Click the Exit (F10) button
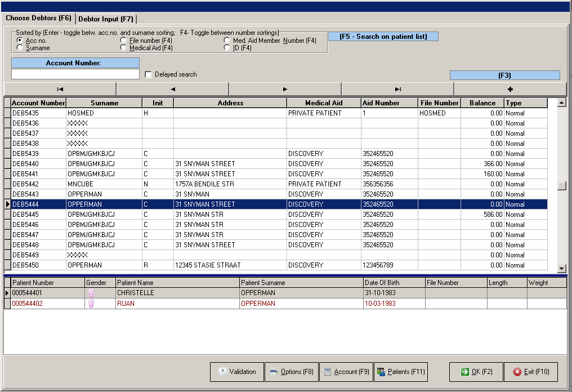The image size is (572, 392). (531, 372)
